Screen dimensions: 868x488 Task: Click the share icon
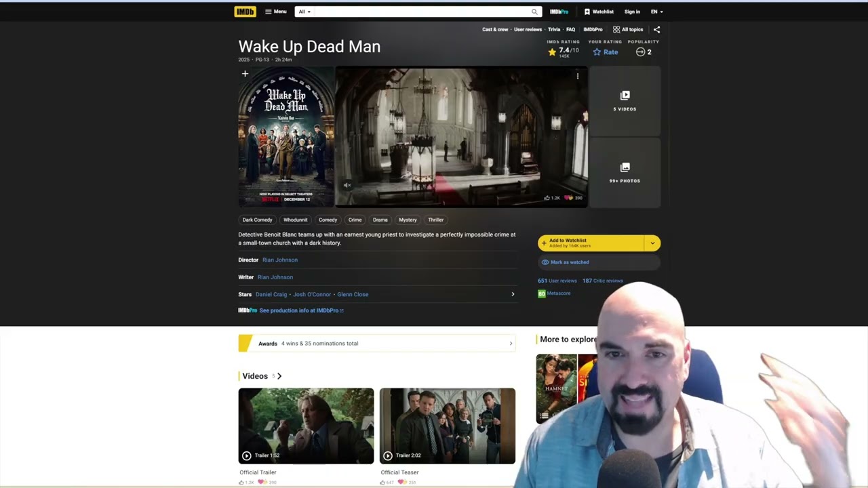tap(656, 30)
